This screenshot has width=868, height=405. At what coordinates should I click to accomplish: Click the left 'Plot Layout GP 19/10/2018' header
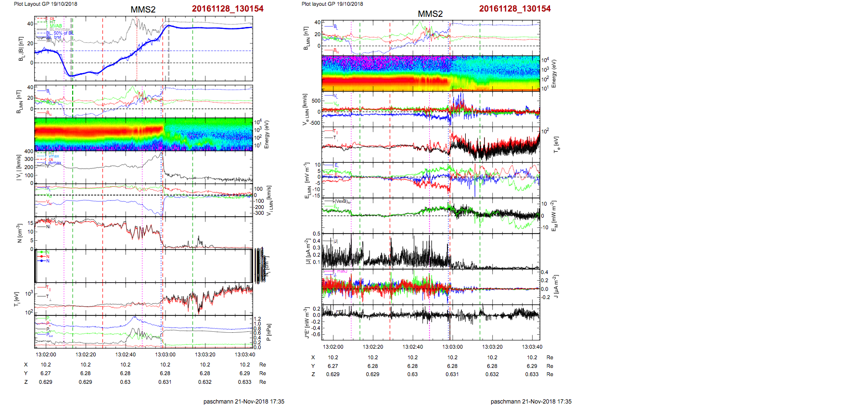(46, 4)
